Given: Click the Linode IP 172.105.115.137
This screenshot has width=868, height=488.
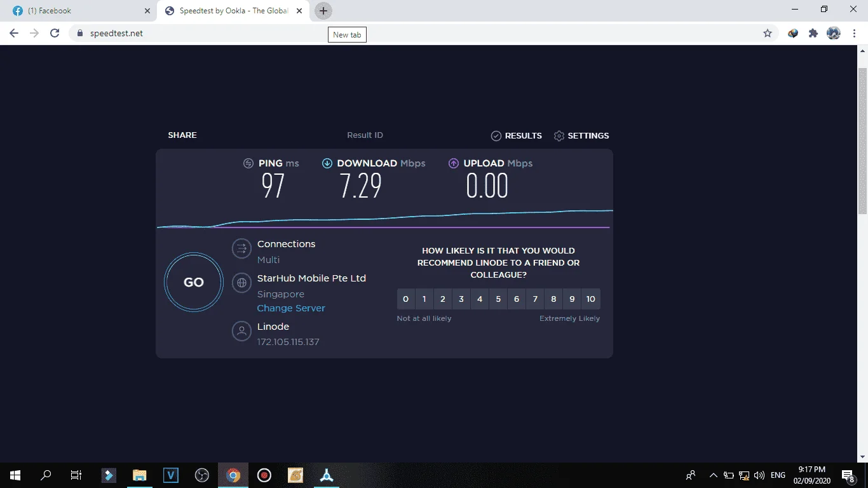Looking at the screenshot, I should (x=288, y=342).
